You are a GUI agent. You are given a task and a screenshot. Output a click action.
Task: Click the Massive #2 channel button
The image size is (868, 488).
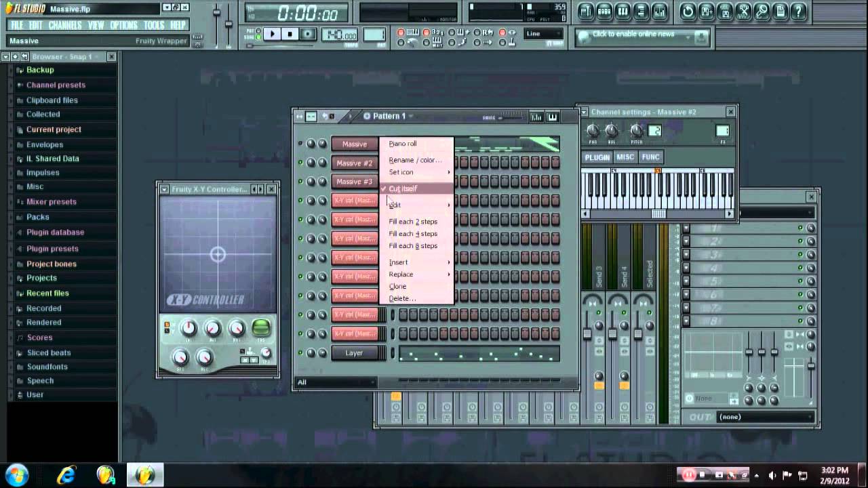point(354,163)
